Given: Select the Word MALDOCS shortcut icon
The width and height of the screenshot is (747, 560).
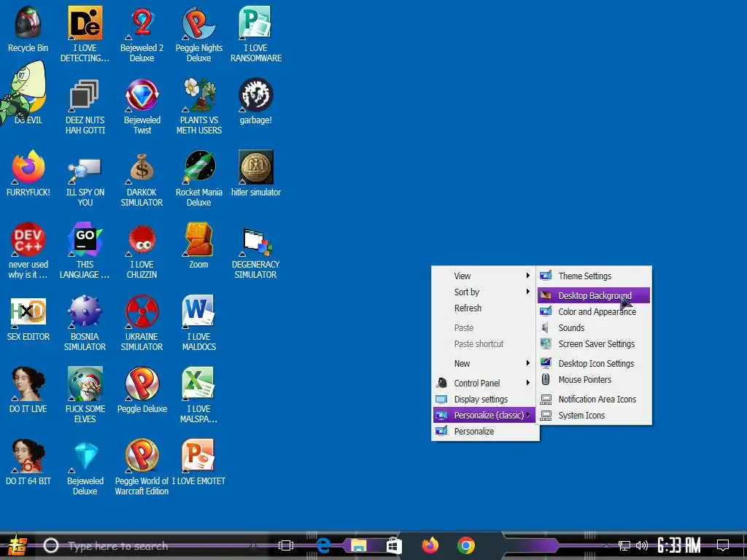Looking at the screenshot, I should tap(198, 311).
